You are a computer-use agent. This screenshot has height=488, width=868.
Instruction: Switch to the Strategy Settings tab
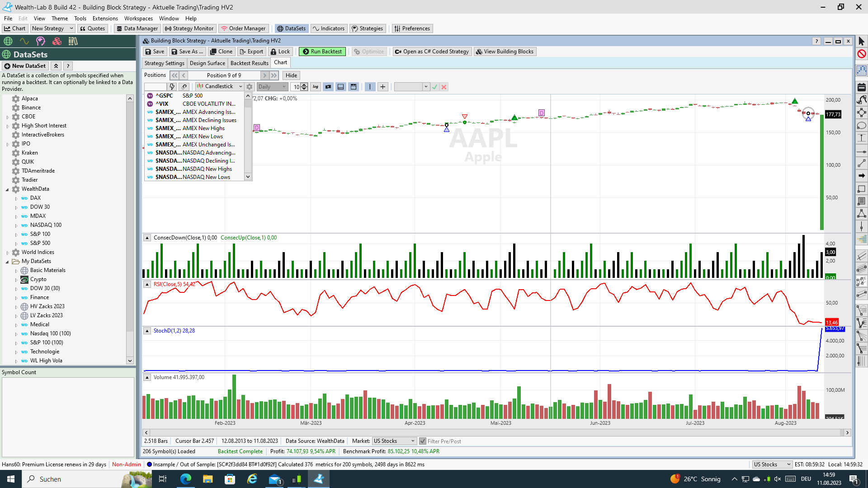click(164, 63)
